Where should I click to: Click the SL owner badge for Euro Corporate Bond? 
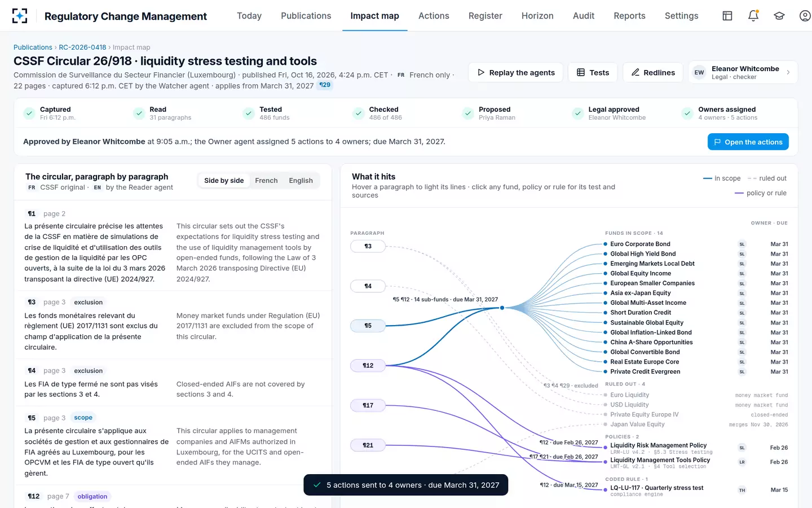click(742, 244)
